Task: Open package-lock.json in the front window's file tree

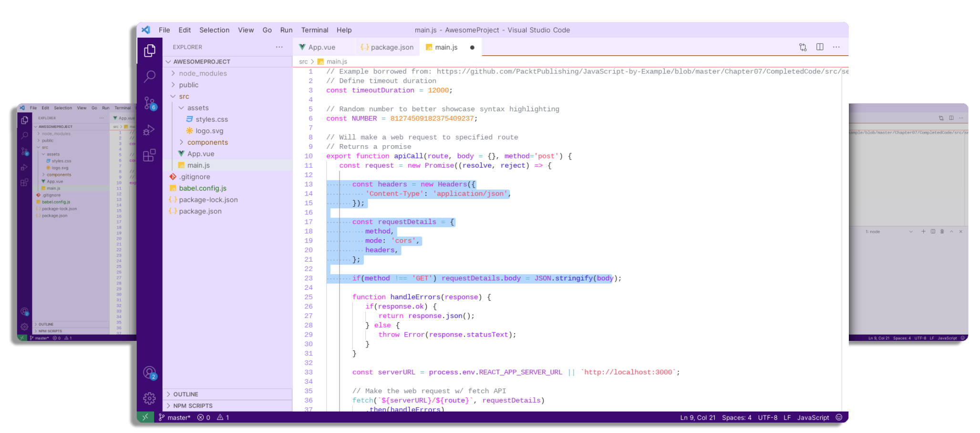Action: (x=227, y=200)
